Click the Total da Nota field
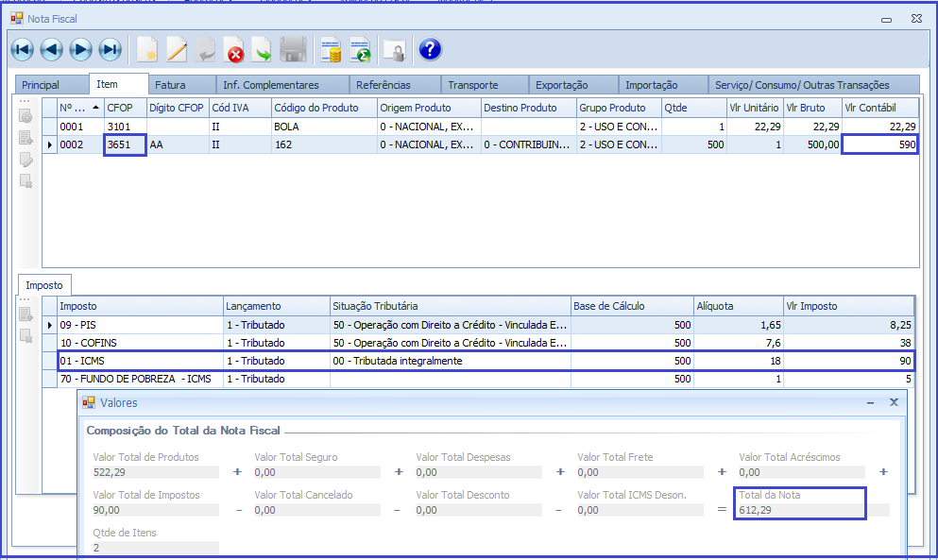Image resolution: width=938 pixels, height=560 pixels. 801,510
